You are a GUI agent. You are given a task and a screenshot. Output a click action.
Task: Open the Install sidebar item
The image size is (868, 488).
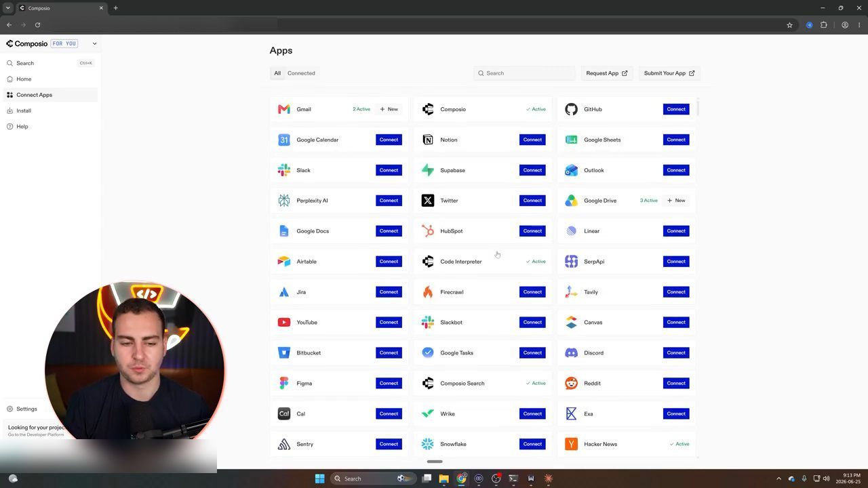tap(51, 110)
